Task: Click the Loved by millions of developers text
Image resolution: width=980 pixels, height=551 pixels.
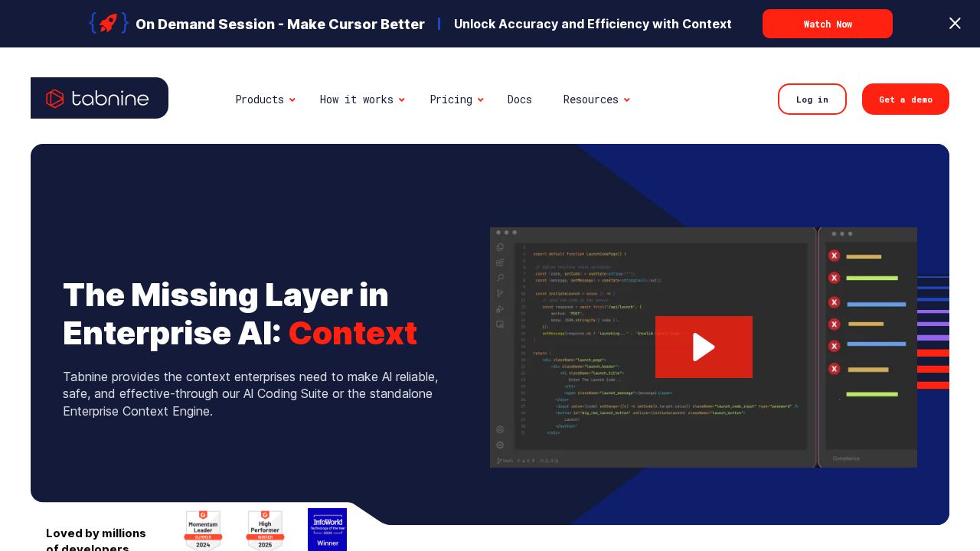Action: point(96,539)
